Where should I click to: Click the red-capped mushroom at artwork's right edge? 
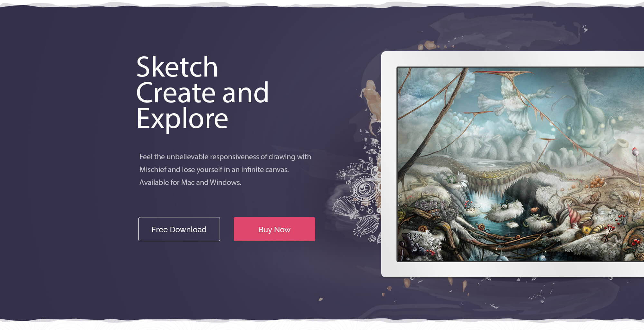(x=635, y=151)
